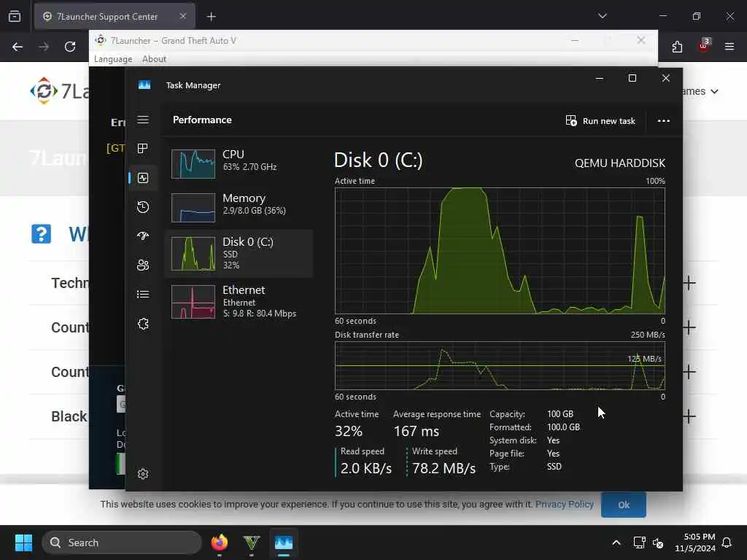This screenshot has height=560, width=747.
Task: Click the red extension badge icon
Action: 704,46
